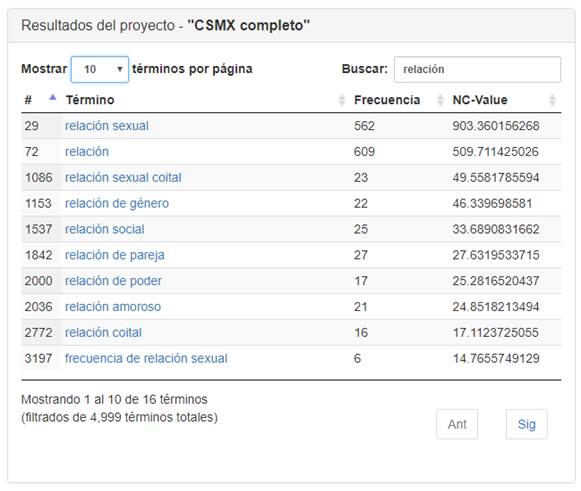Sort by Término column sort icon

coord(342,100)
